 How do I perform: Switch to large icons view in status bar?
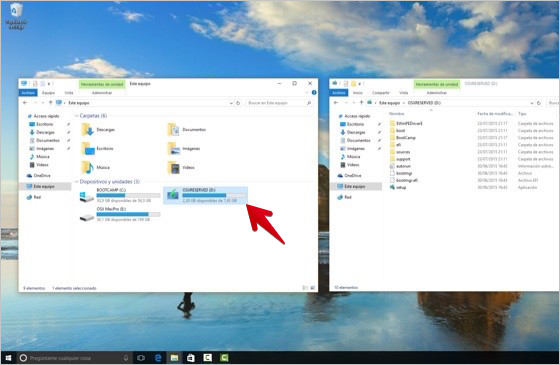(x=312, y=288)
